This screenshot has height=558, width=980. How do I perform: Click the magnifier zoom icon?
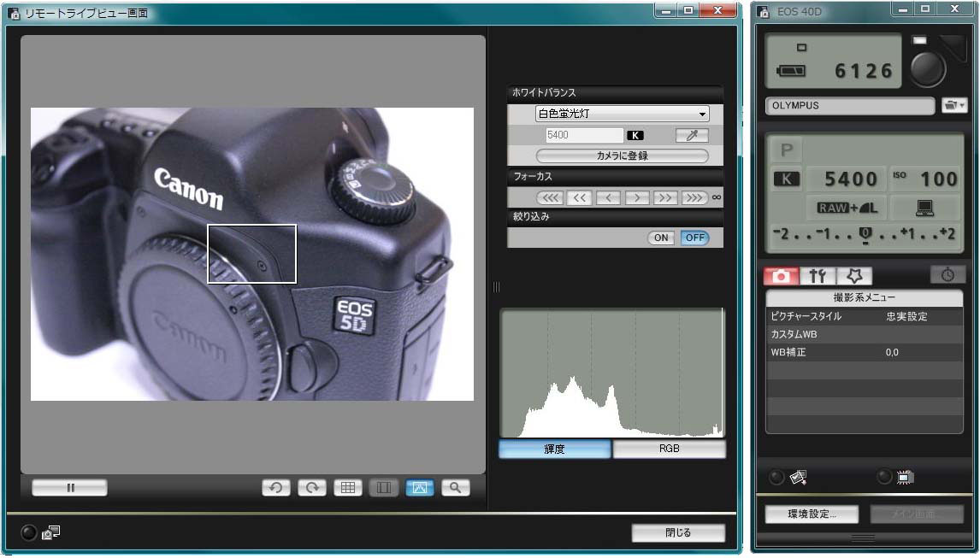(x=456, y=487)
